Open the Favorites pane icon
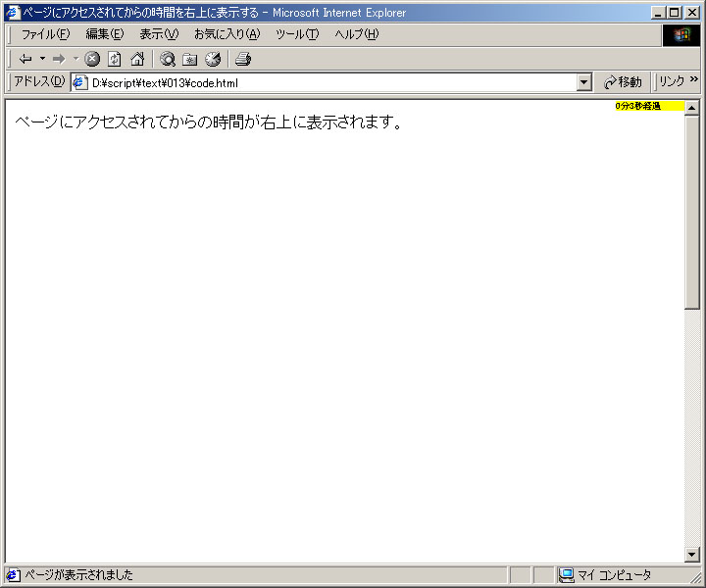 tap(190, 59)
